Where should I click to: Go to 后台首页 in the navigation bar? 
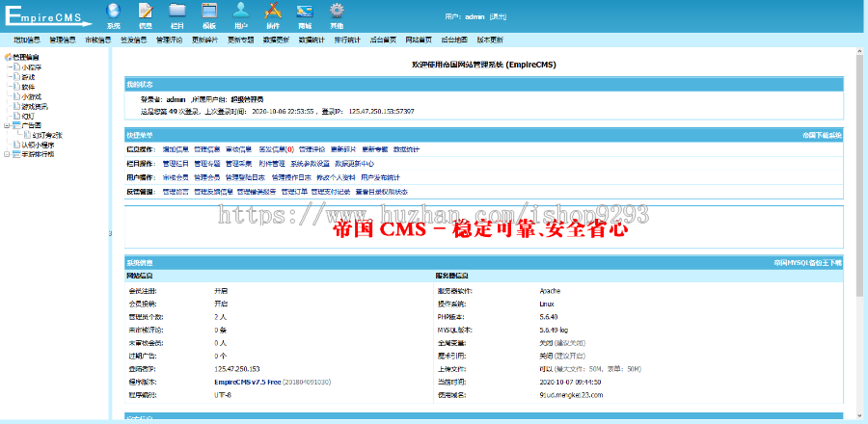(x=383, y=40)
